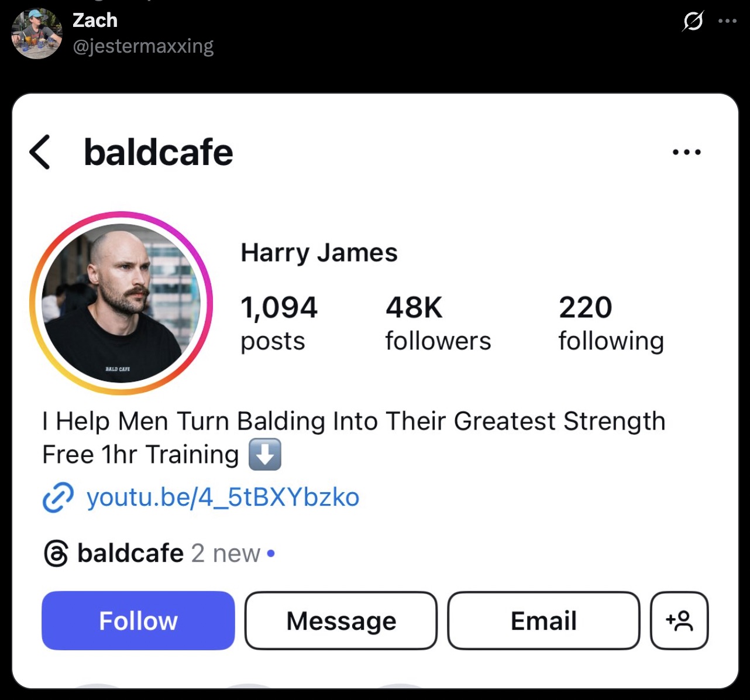
Task: Click the down-arrow emoji in bio
Action: (265, 455)
